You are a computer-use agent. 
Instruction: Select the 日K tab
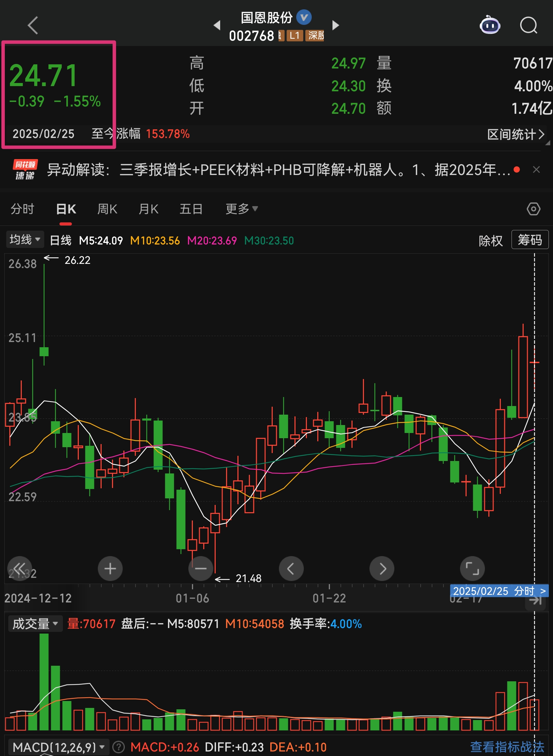pos(66,209)
